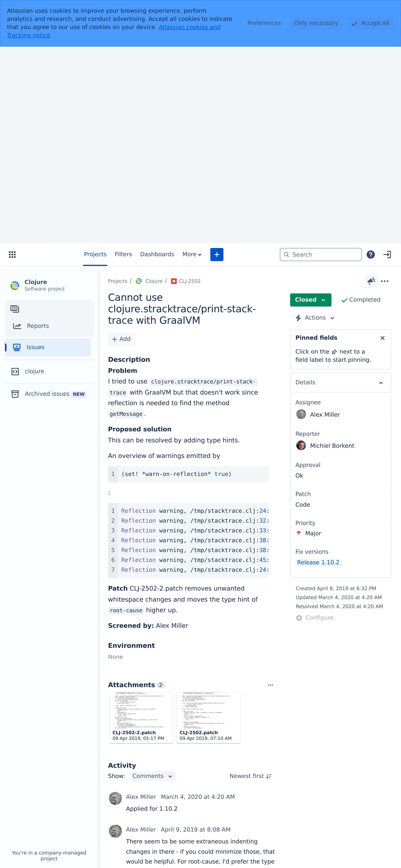Open Release 1.10.2 fix version link

point(318,562)
